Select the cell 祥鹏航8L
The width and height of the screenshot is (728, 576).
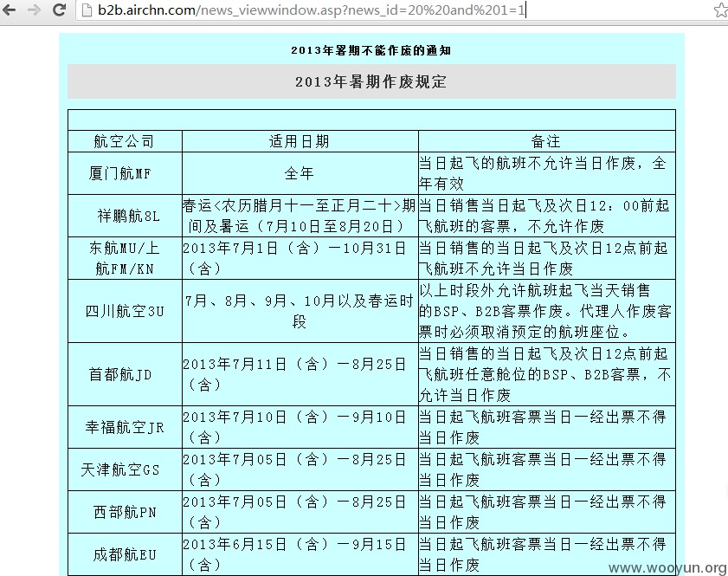pos(125,216)
